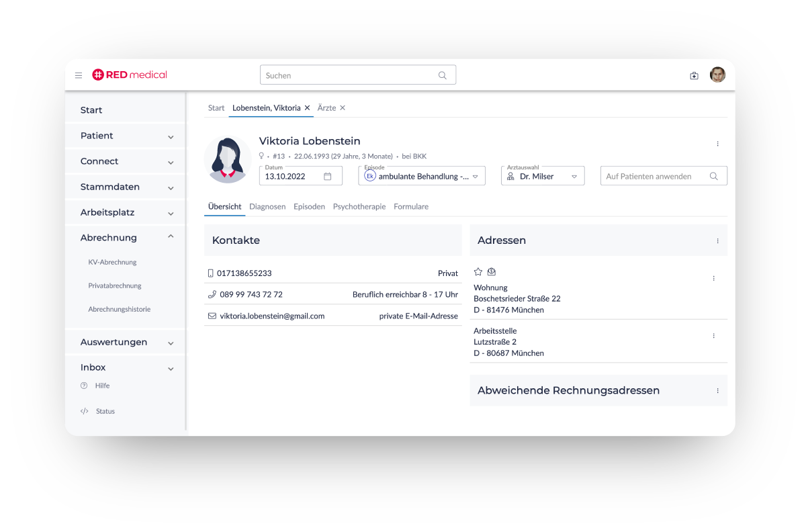The height and width of the screenshot is (532, 806).
Task: Open Abweichende Rechnungsadressen three-dot menu
Action: pyautogui.click(x=717, y=391)
